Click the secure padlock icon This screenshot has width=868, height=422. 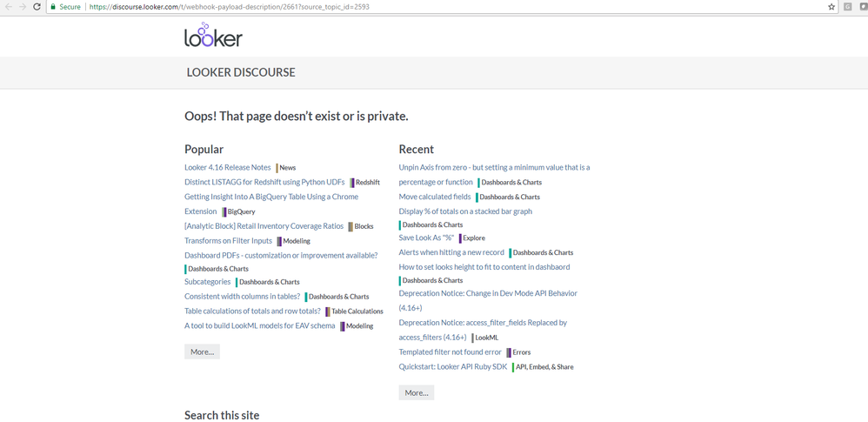click(53, 7)
